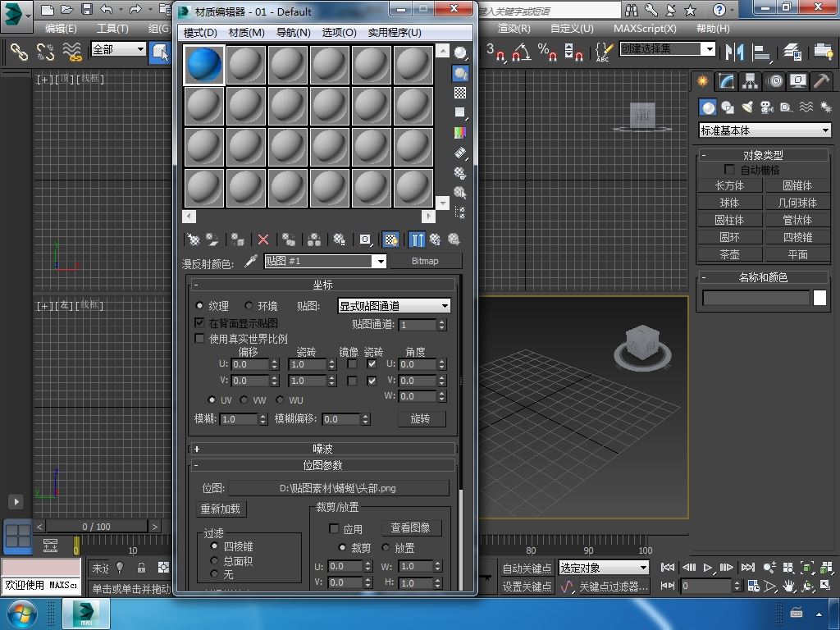840x630 pixels.
Task: Click the red X Reset Map icon
Action: pyautogui.click(x=263, y=240)
